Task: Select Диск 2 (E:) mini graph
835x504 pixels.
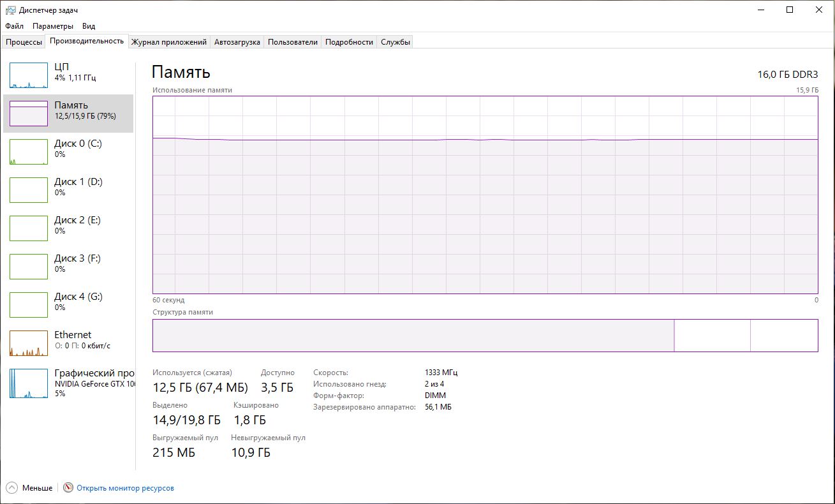Action: 29,228
